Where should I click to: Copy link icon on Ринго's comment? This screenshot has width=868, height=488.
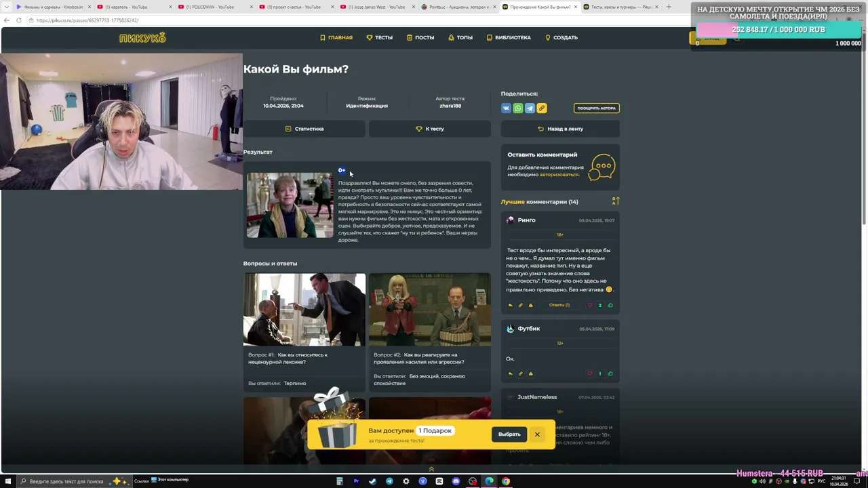pyautogui.click(x=521, y=305)
